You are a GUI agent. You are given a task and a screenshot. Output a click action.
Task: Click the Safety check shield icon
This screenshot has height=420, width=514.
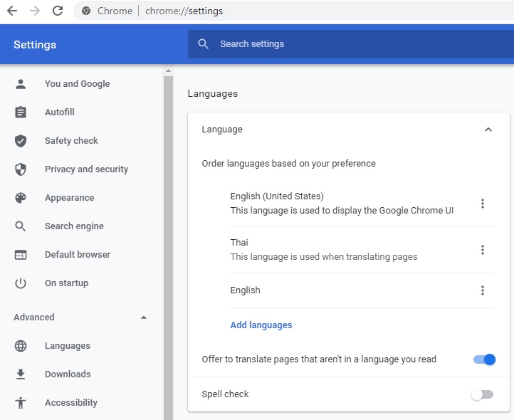coord(21,141)
